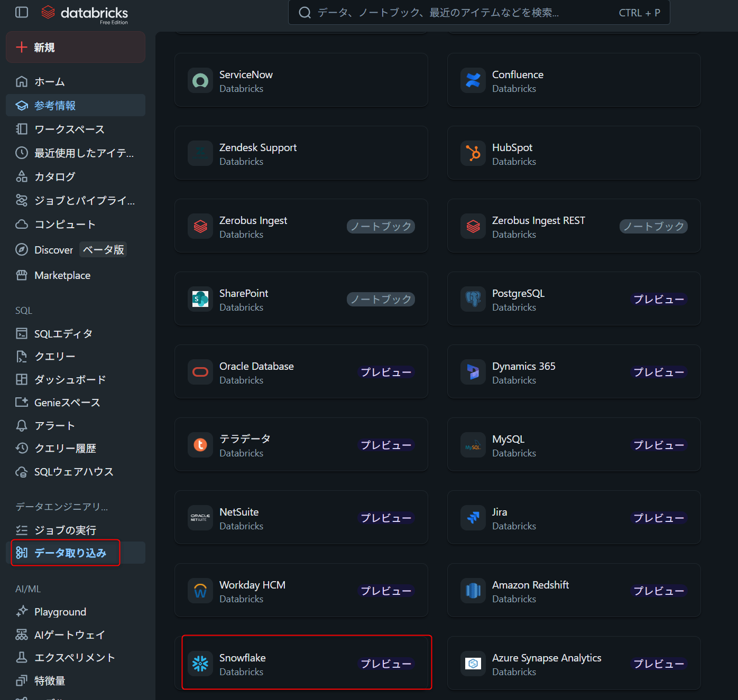Open クエリー履歴 from the sidebar
The width and height of the screenshot is (738, 700).
(76, 448)
